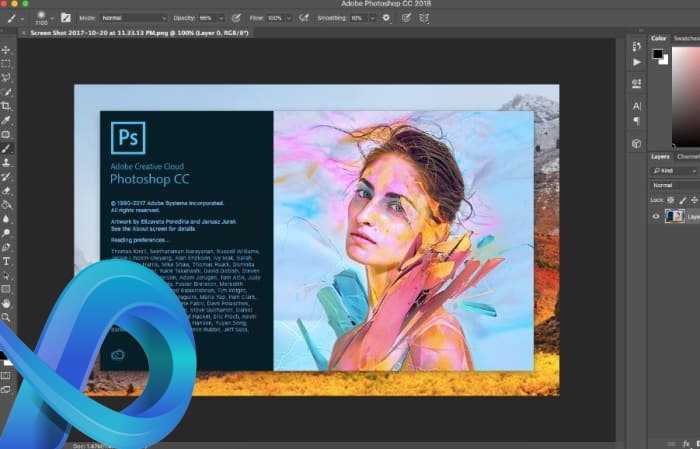Open the 3D panel cube icon
The width and height of the screenshot is (700, 449).
point(637,144)
